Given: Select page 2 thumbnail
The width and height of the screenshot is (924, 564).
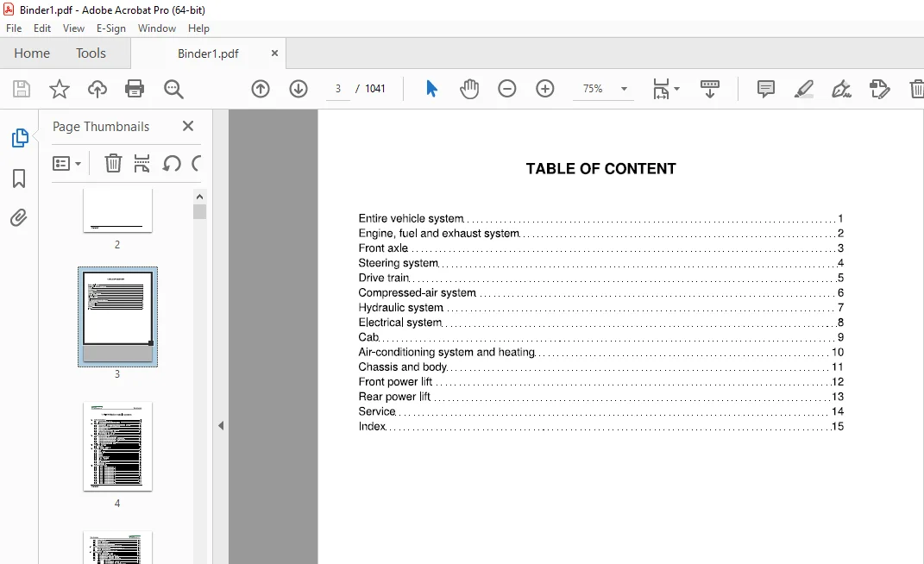Looking at the screenshot, I should [117, 211].
